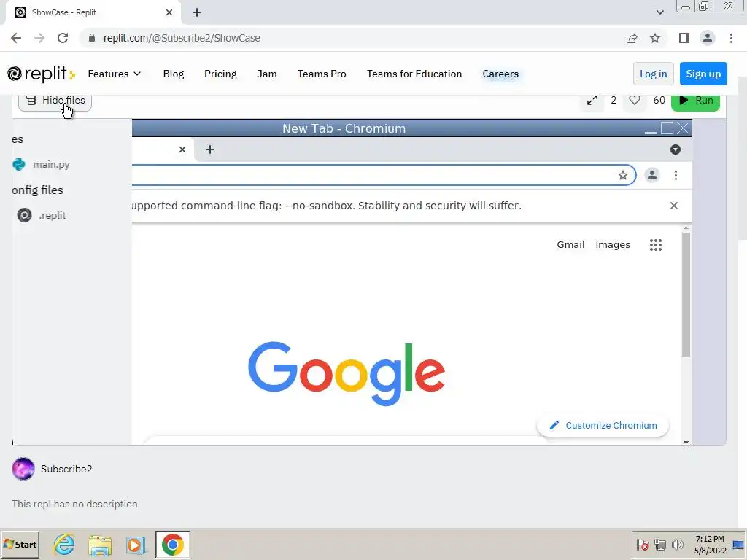Open the Chromium profile icon

(651, 175)
